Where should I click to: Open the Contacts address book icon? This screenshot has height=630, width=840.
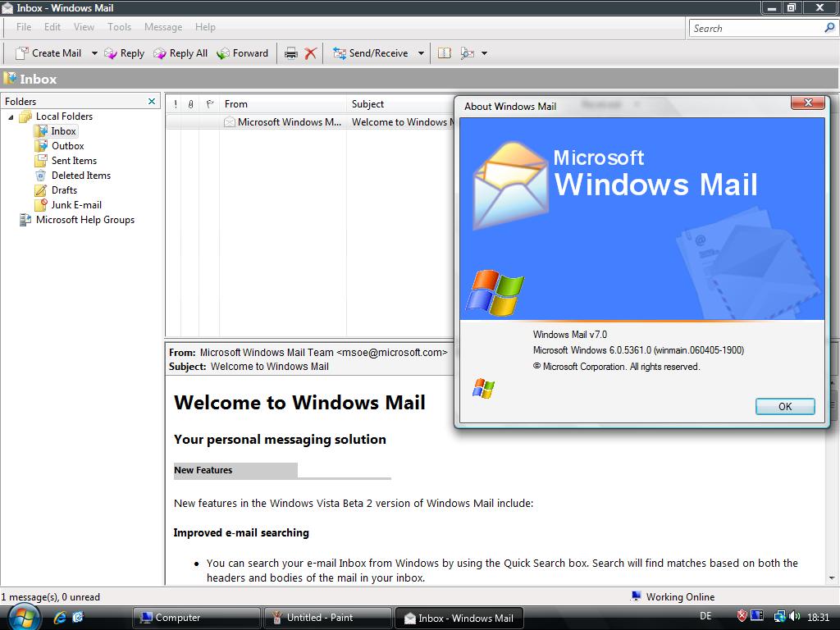pyautogui.click(x=444, y=53)
